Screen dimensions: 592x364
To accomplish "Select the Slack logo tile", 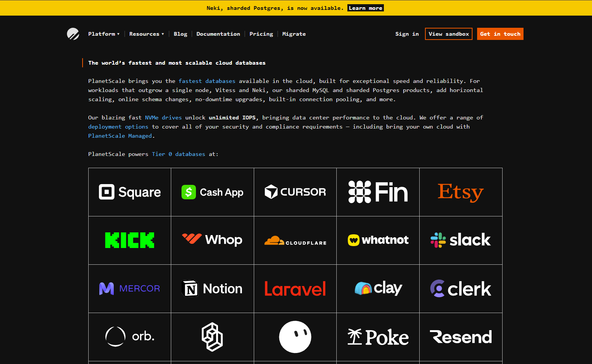I will click(461, 240).
